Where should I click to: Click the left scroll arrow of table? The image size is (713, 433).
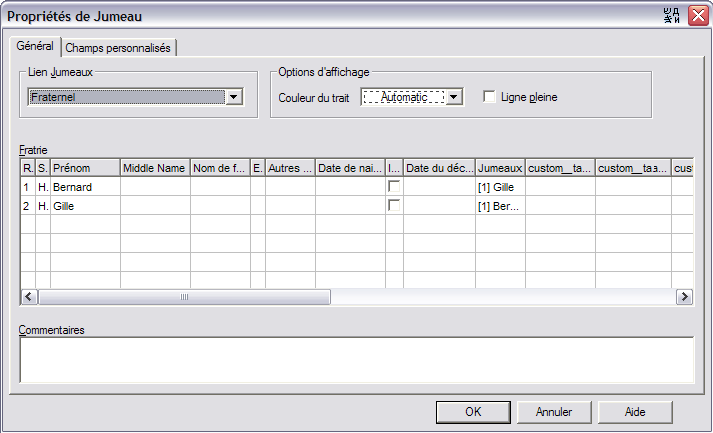(x=29, y=297)
